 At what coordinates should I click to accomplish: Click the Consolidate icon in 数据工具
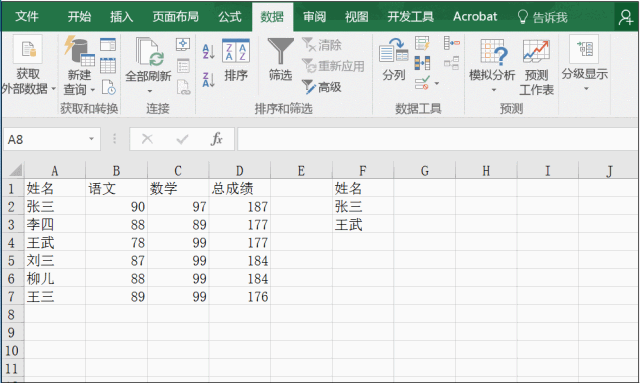point(451,43)
